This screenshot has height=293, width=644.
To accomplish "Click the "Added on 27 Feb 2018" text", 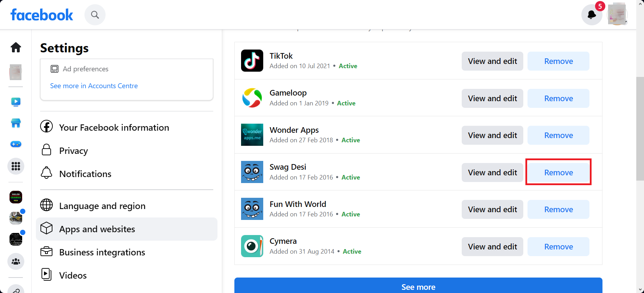I will point(301,140).
